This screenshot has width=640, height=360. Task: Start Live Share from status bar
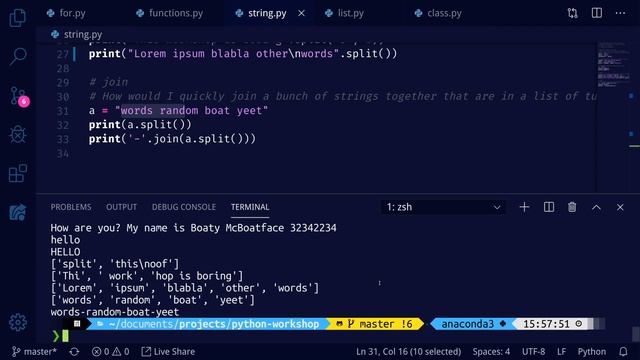(x=168, y=351)
